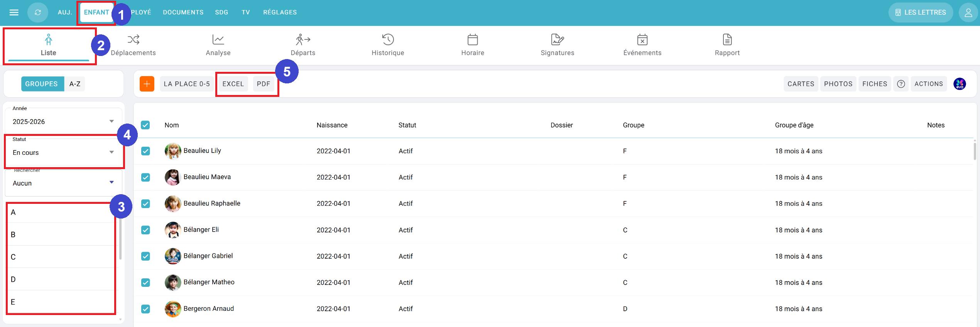Open the Historique clock icon
The height and width of the screenshot is (327, 980).
(388, 39)
